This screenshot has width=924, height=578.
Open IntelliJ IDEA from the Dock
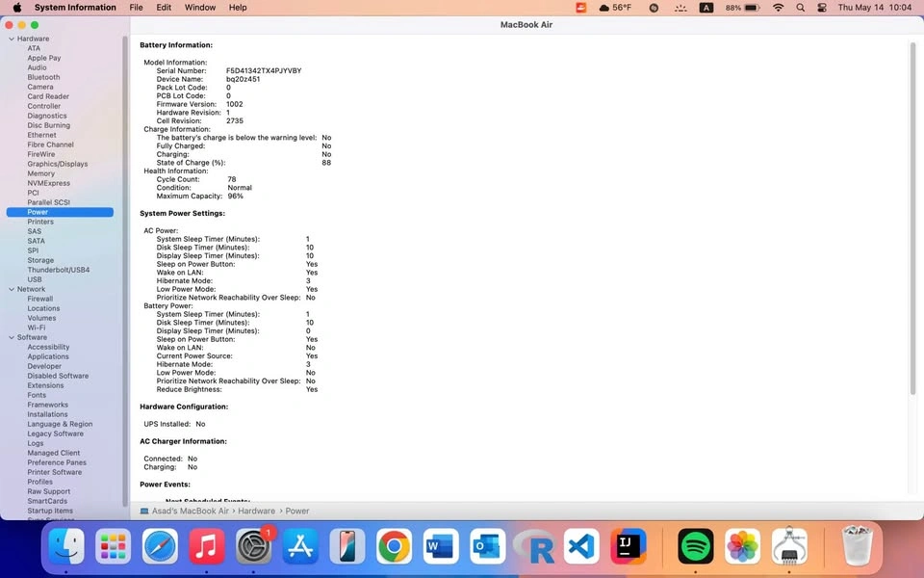tap(629, 546)
